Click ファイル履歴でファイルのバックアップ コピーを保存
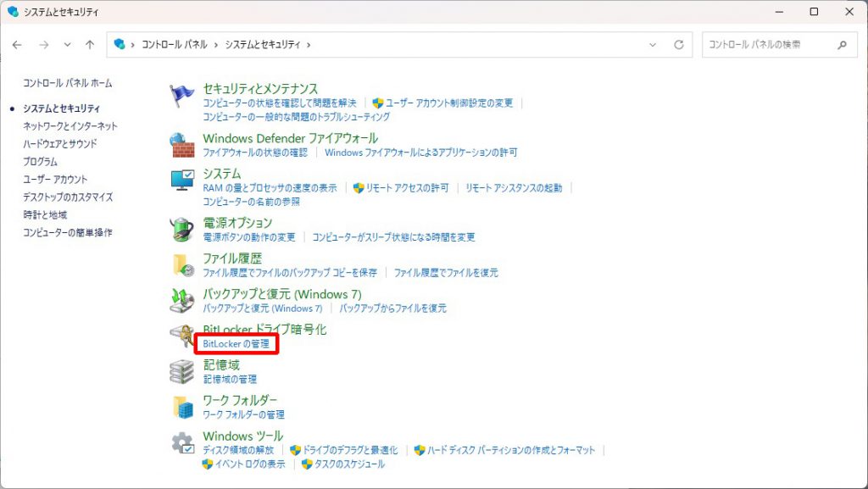Image resolution: width=868 pixels, height=489 pixels. (x=290, y=273)
